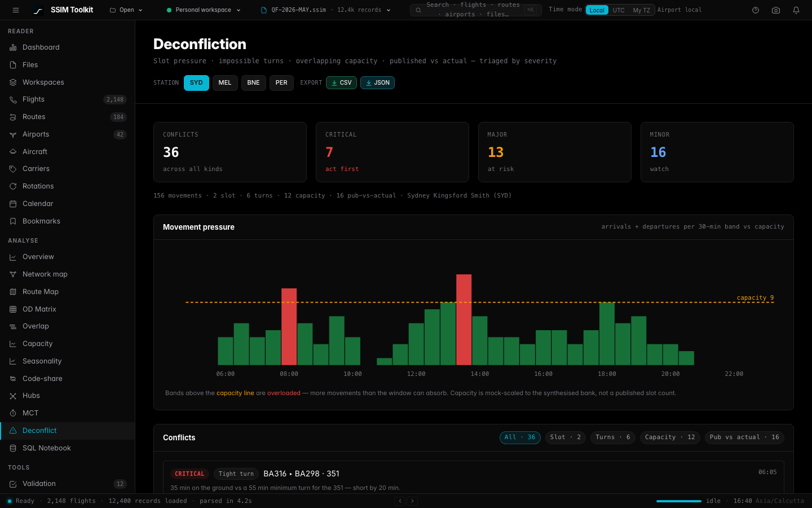Open the Network map sidebar icon
The image size is (812, 508).
(x=13, y=274)
